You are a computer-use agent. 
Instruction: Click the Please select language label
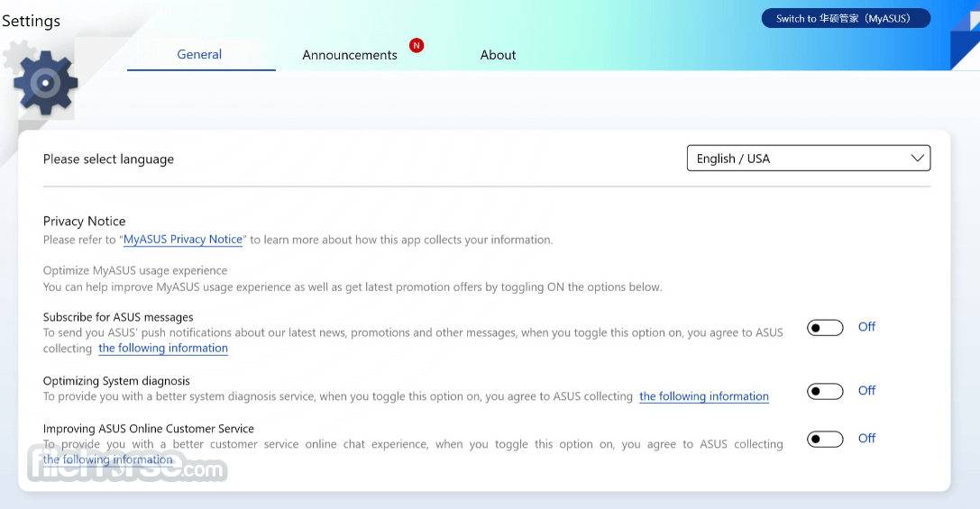(108, 159)
